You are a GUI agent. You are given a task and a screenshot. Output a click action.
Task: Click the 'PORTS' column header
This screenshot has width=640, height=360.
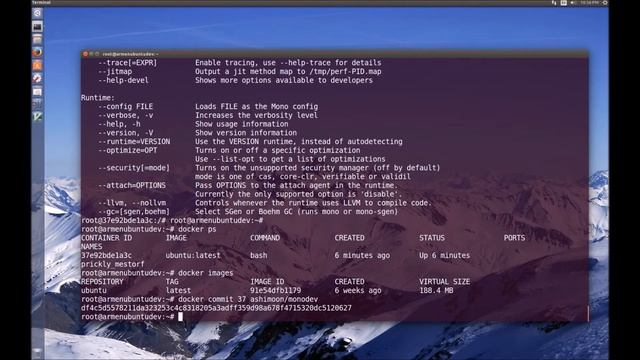(x=514, y=238)
